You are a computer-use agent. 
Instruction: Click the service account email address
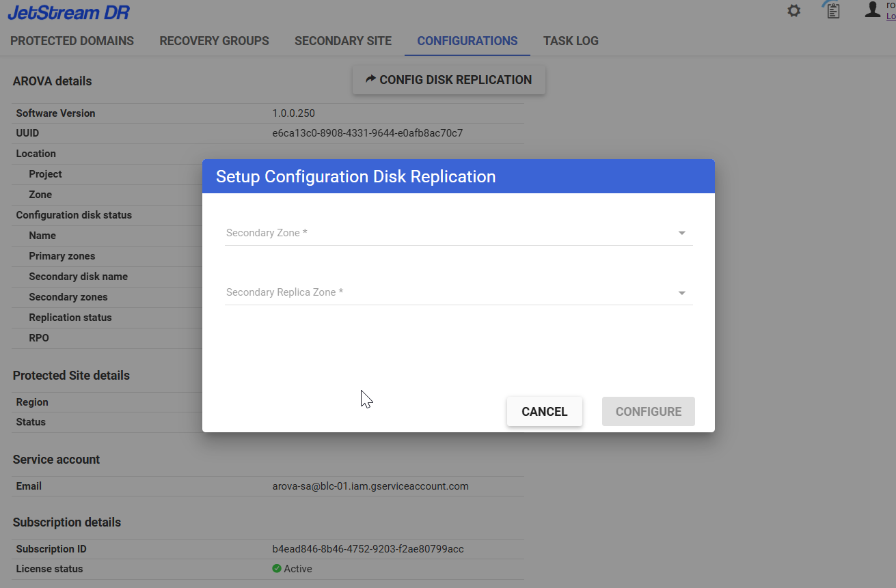click(370, 486)
